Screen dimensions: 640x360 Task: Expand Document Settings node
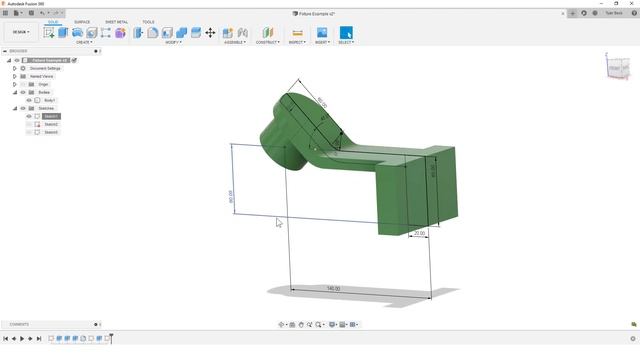[15, 69]
